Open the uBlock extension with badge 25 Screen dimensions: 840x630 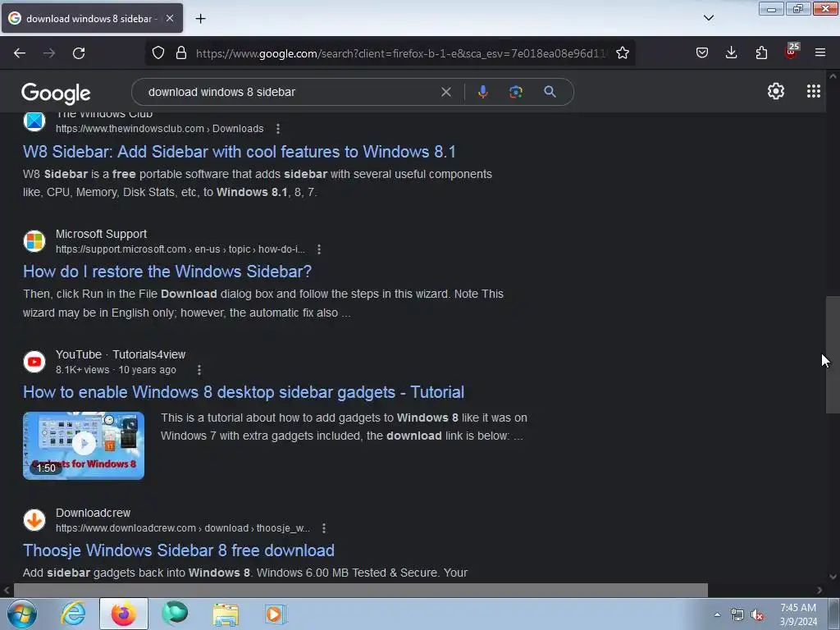(791, 52)
